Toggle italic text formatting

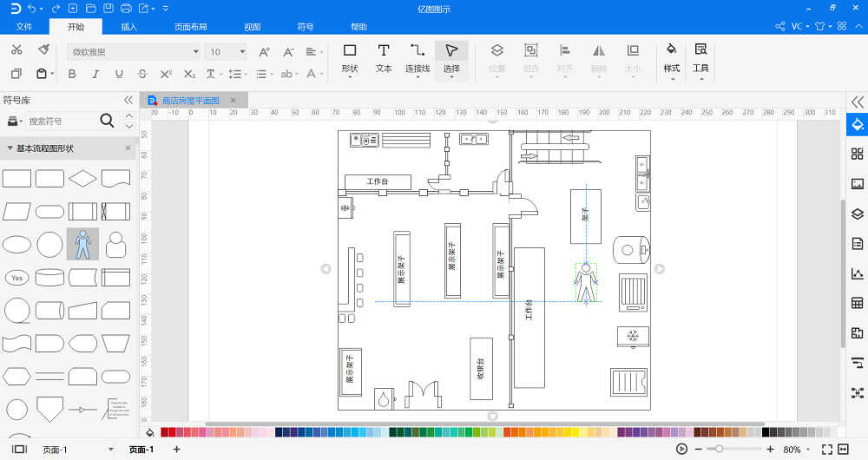95,74
